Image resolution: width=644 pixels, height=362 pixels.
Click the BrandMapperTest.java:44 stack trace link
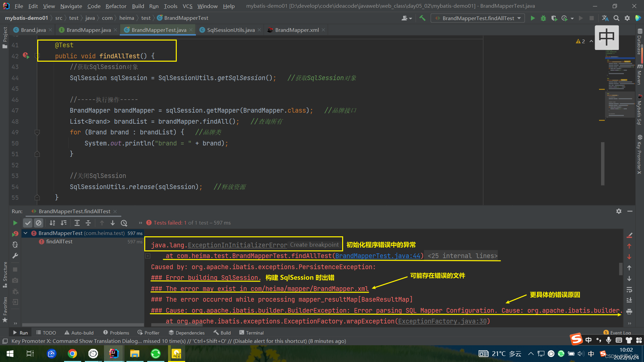click(378, 256)
